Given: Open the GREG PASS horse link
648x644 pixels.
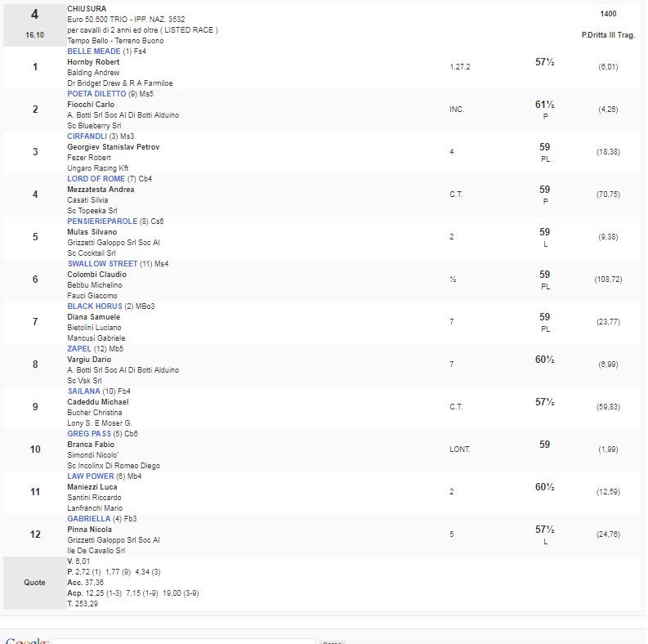Looking at the screenshot, I should pyautogui.click(x=89, y=434).
